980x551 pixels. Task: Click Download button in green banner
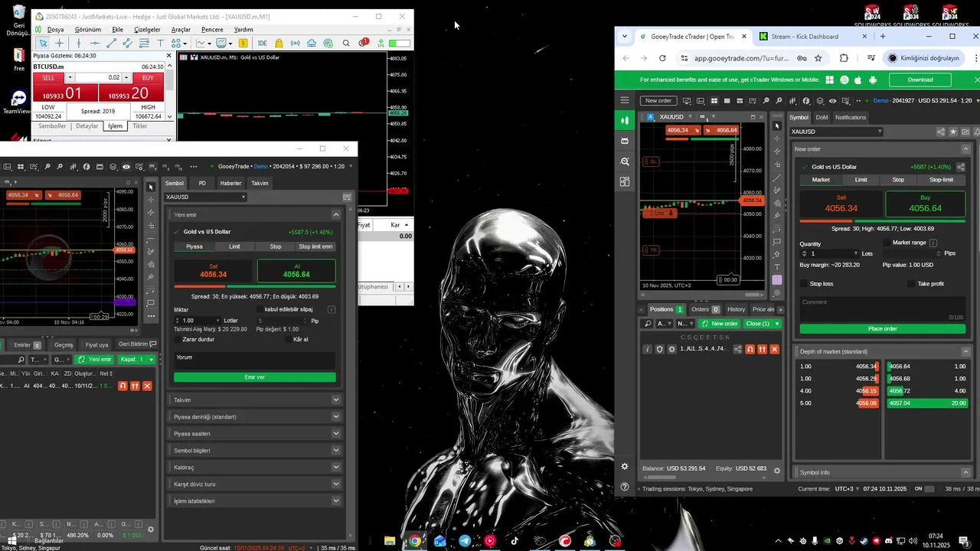coord(920,80)
